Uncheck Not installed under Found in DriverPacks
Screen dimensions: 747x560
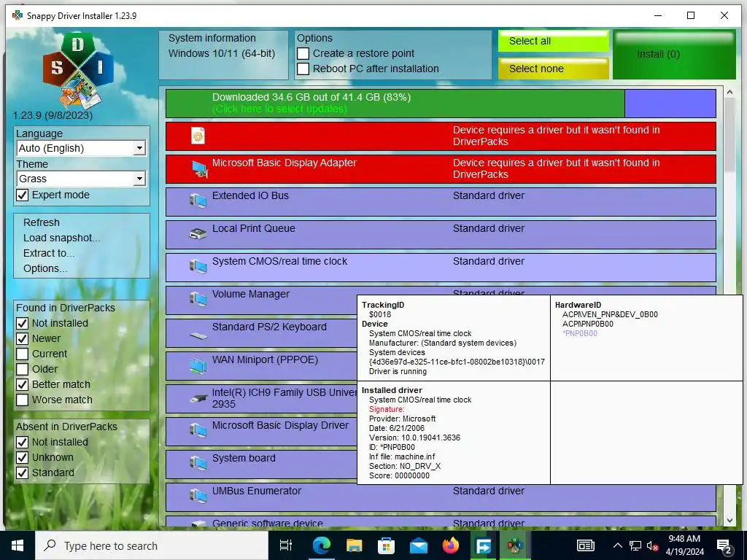22,323
